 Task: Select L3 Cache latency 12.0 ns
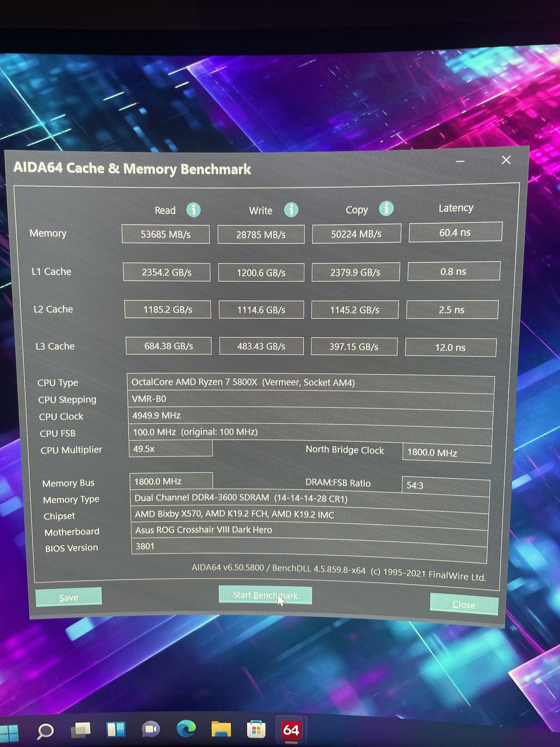point(451,347)
